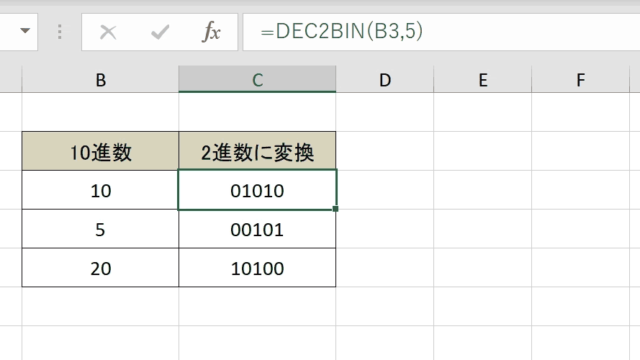
Task: Select the header cell labeled 2進数に変換
Action: (257, 151)
